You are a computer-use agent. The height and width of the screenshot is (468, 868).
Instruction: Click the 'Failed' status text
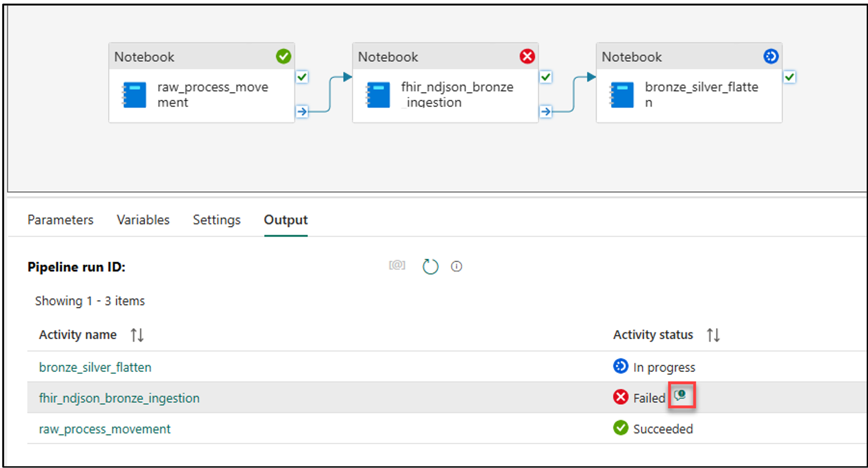tap(649, 398)
